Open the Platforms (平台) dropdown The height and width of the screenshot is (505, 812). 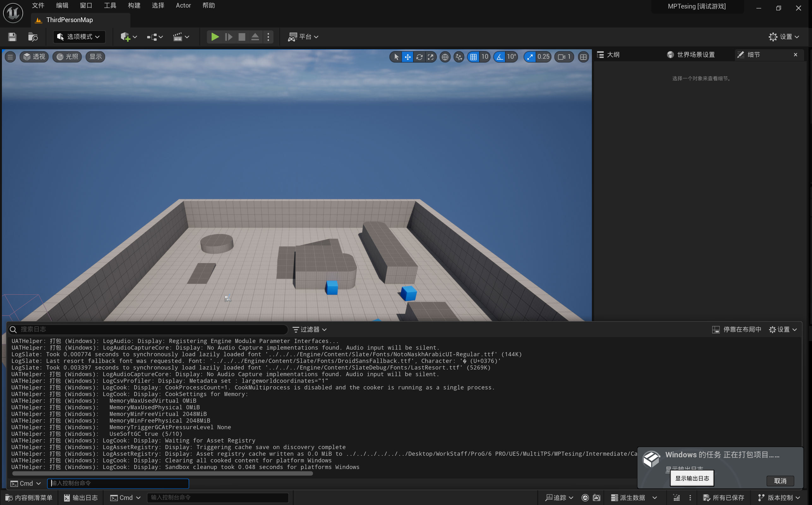coord(303,37)
